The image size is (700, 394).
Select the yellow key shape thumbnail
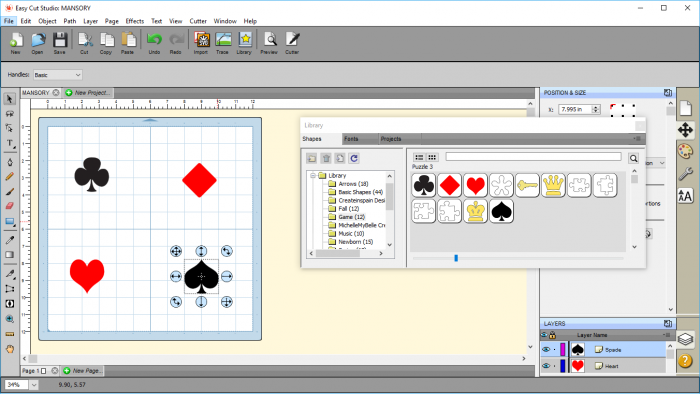tap(527, 185)
